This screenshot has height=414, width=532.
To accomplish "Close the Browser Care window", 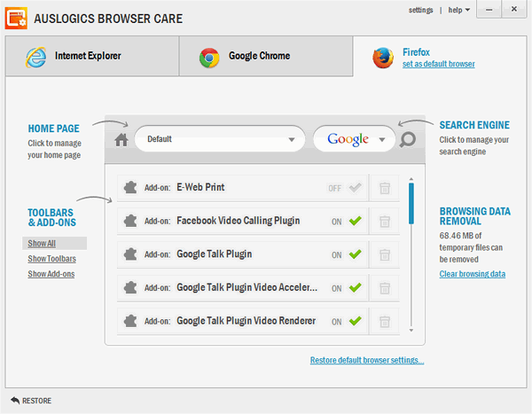I will tap(514, 9).
